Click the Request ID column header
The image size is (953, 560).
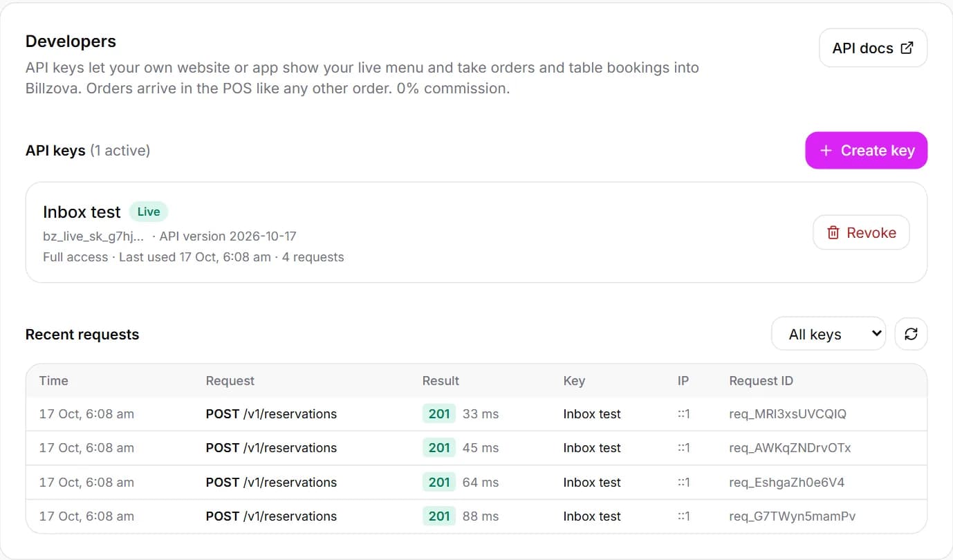(761, 380)
